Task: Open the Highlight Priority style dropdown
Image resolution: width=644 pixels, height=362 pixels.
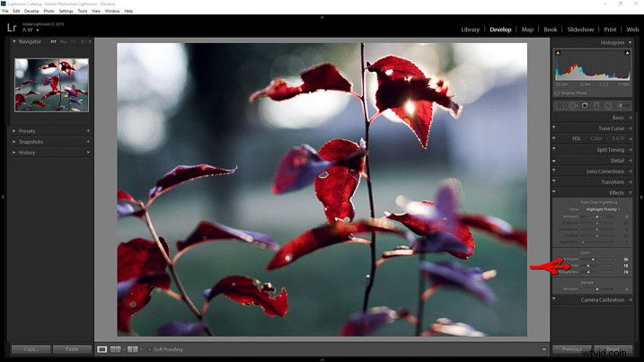Action: [x=603, y=209]
